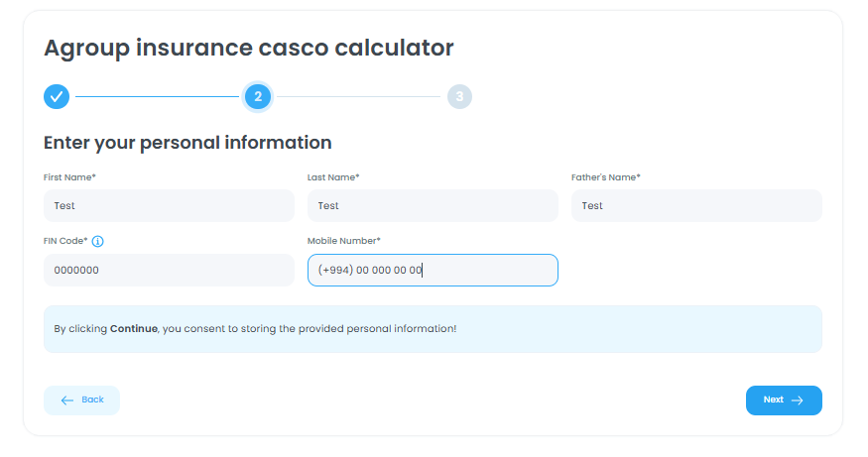The height and width of the screenshot is (457, 868).
Task: Click the step 2 circle indicator
Action: pyautogui.click(x=258, y=96)
